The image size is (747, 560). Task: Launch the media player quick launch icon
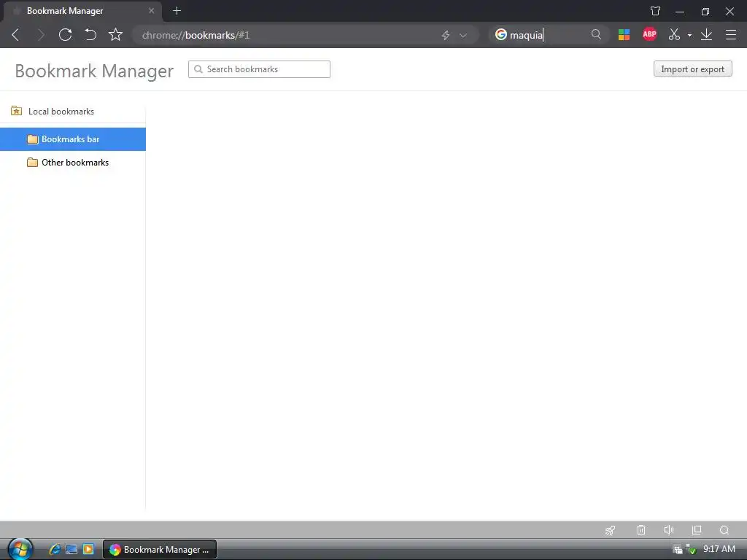click(88, 550)
